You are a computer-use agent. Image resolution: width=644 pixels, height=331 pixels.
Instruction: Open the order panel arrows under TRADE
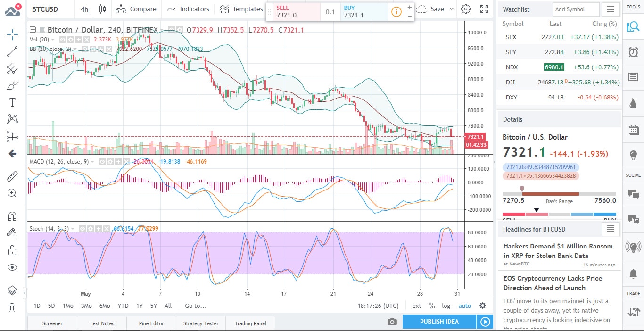(x=633, y=312)
